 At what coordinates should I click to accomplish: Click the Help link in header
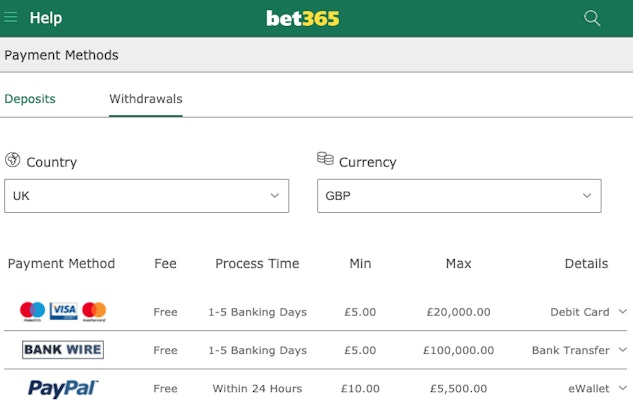[x=46, y=18]
